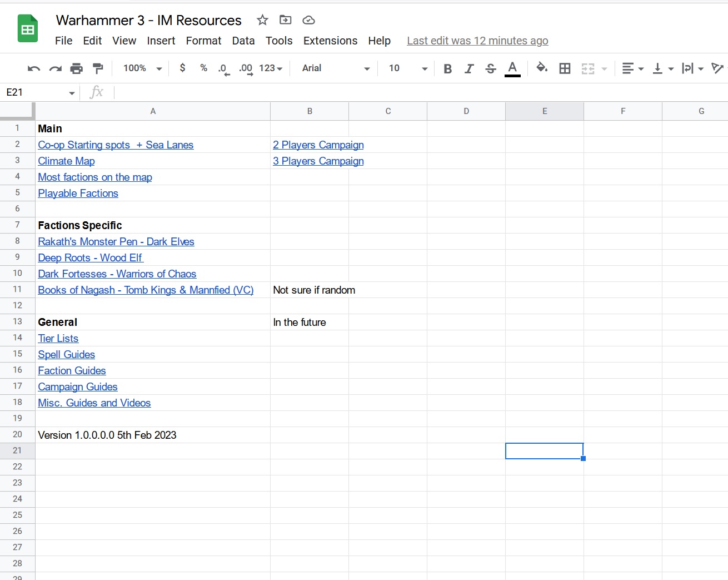Click the select-all corner box
728x580 pixels.
coord(17,111)
